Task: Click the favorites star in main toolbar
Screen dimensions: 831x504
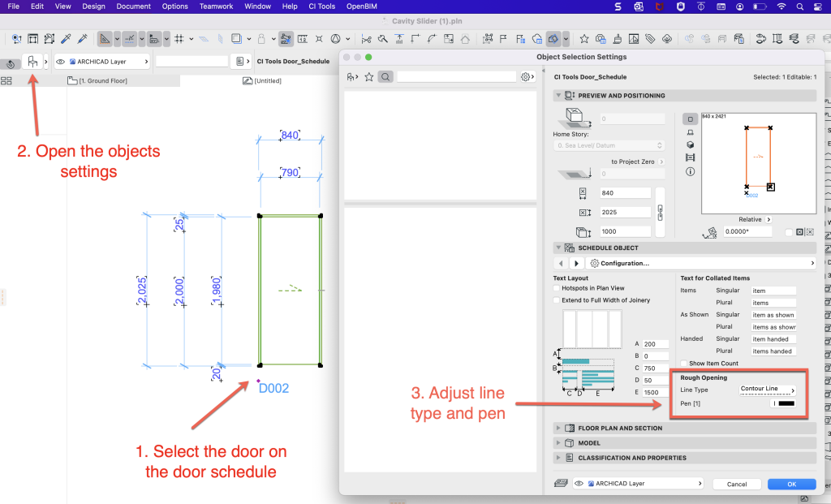Action: (584, 39)
